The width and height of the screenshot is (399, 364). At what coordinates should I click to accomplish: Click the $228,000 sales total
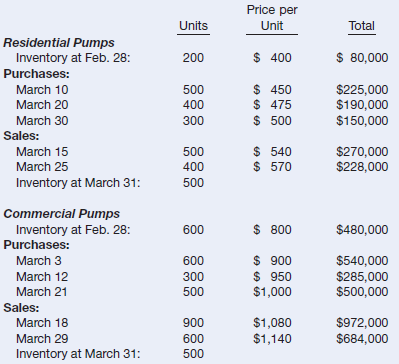[x=362, y=167]
